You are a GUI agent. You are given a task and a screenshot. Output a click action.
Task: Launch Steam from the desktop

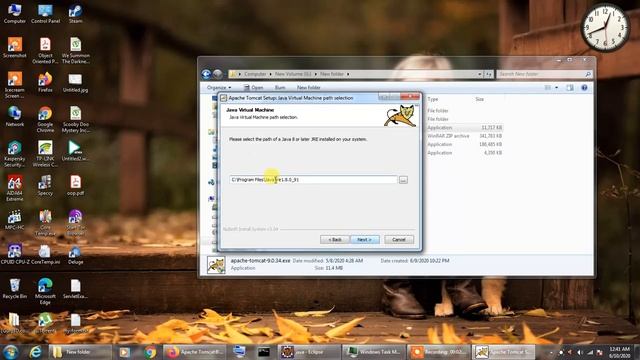click(x=76, y=13)
